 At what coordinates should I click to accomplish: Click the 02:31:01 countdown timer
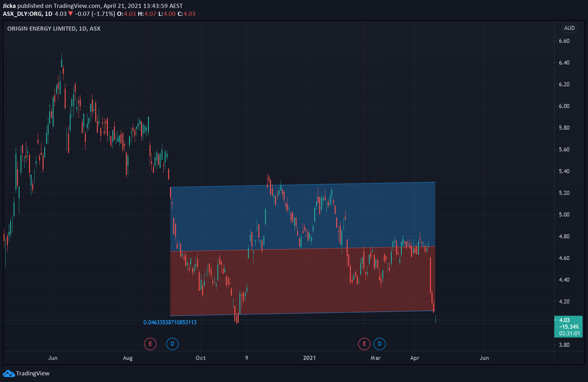click(569, 333)
